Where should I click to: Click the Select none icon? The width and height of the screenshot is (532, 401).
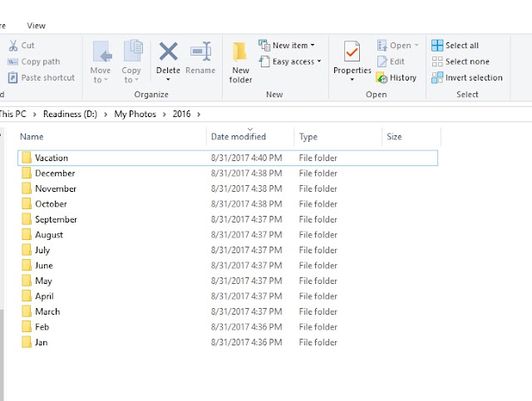point(437,61)
